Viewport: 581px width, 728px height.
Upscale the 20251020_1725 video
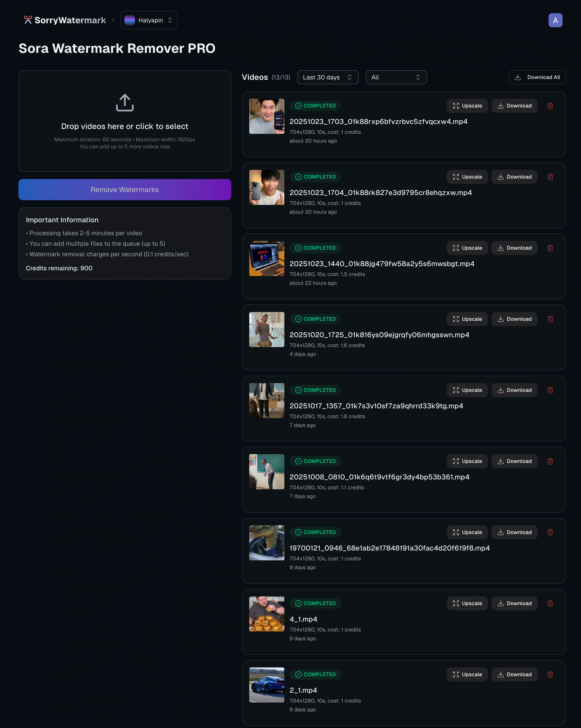tap(467, 319)
